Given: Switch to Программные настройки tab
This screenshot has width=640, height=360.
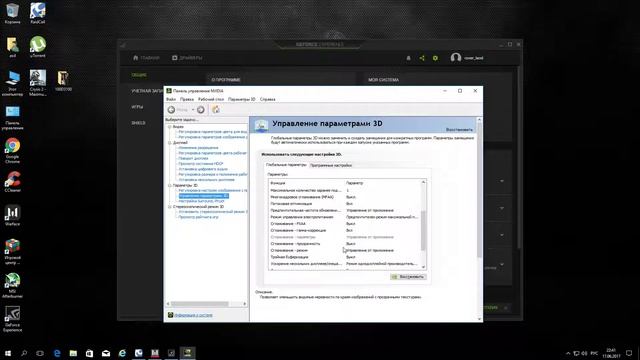Looking at the screenshot, I should click(x=331, y=165).
